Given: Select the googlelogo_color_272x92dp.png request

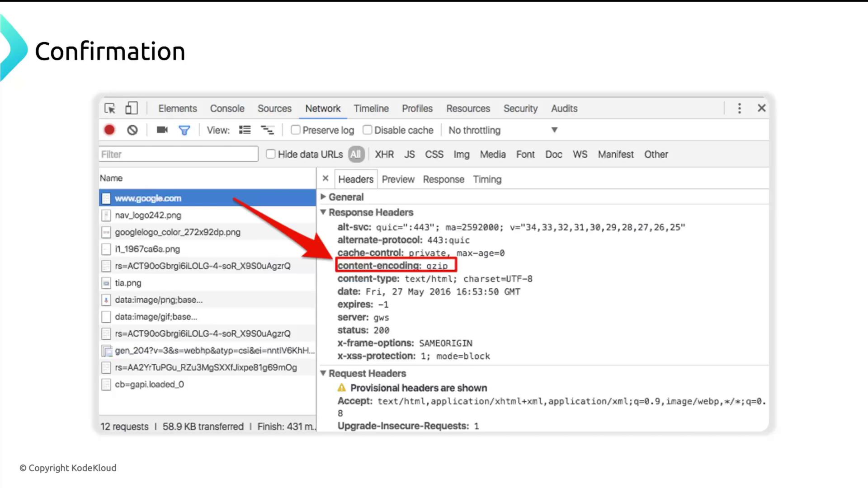Looking at the screenshot, I should (x=177, y=232).
